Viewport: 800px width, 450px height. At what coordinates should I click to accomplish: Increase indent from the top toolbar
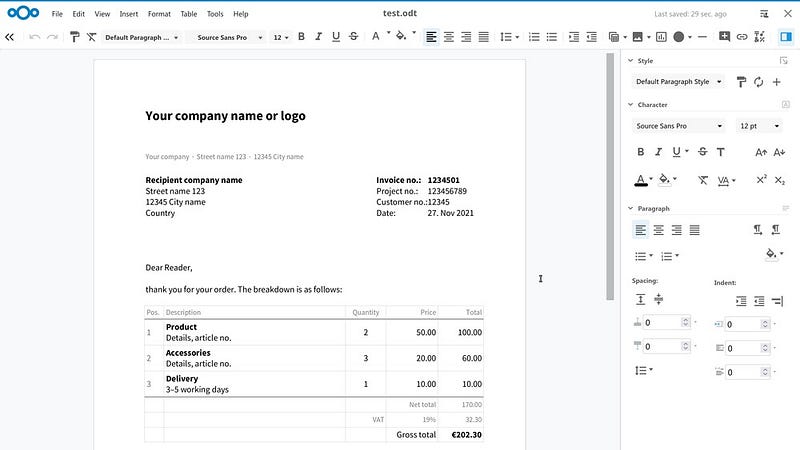click(x=574, y=37)
